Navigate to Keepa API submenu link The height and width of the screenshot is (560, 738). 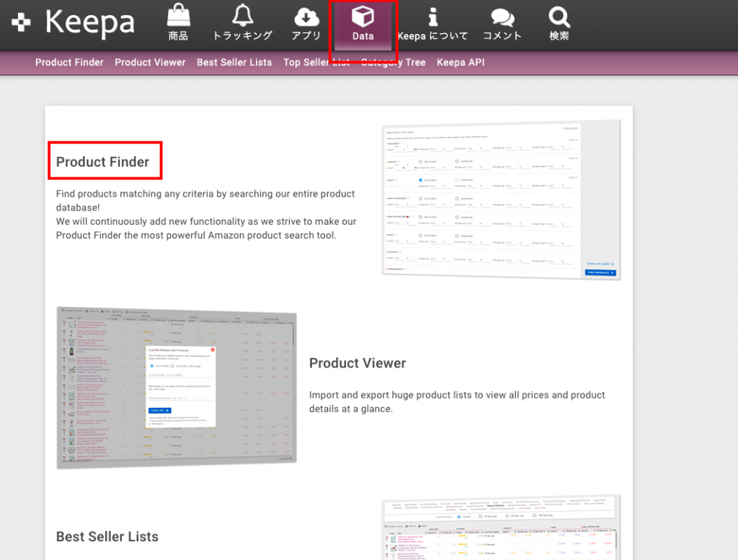pos(461,63)
